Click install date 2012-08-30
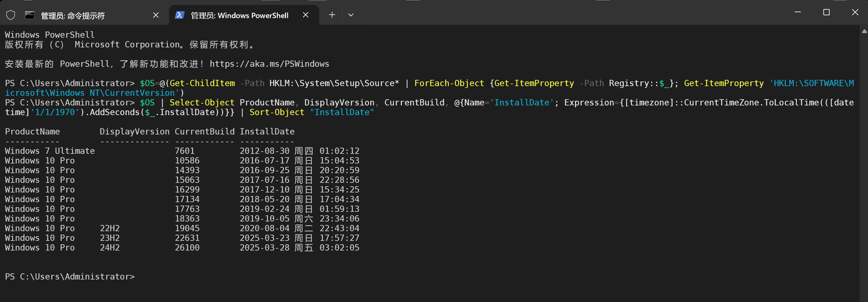This screenshot has height=302, width=868. pyautogui.click(x=264, y=151)
